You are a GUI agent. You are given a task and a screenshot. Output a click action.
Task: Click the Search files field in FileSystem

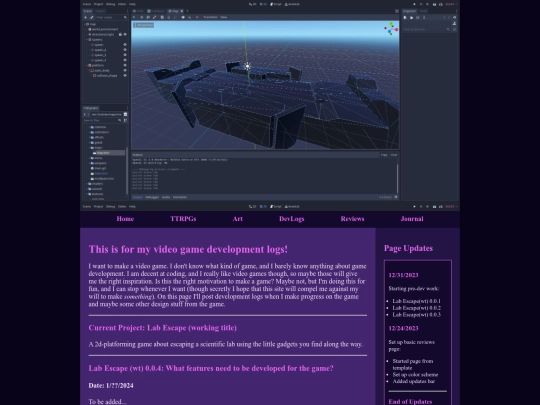pyautogui.click(x=102, y=120)
